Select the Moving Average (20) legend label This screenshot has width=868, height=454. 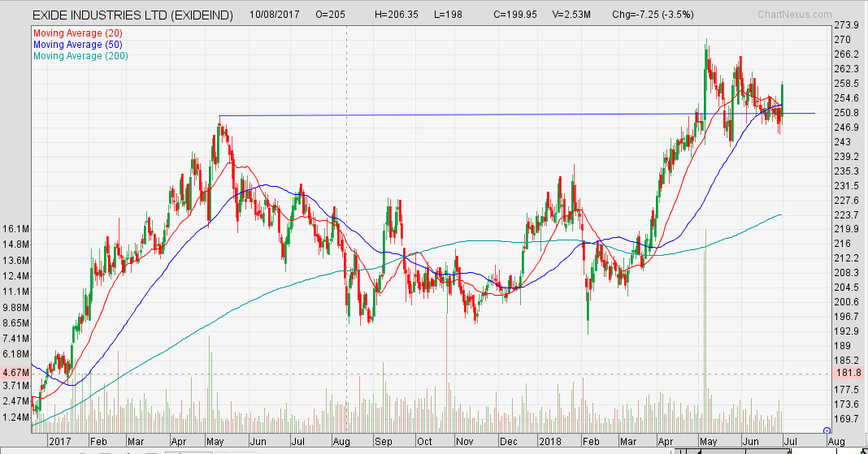pyautogui.click(x=77, y=33)
